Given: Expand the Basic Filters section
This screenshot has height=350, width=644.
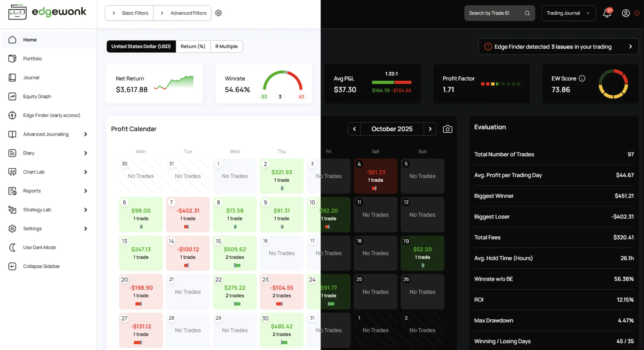Looking at the screenshot, I should tap(129, 13).
